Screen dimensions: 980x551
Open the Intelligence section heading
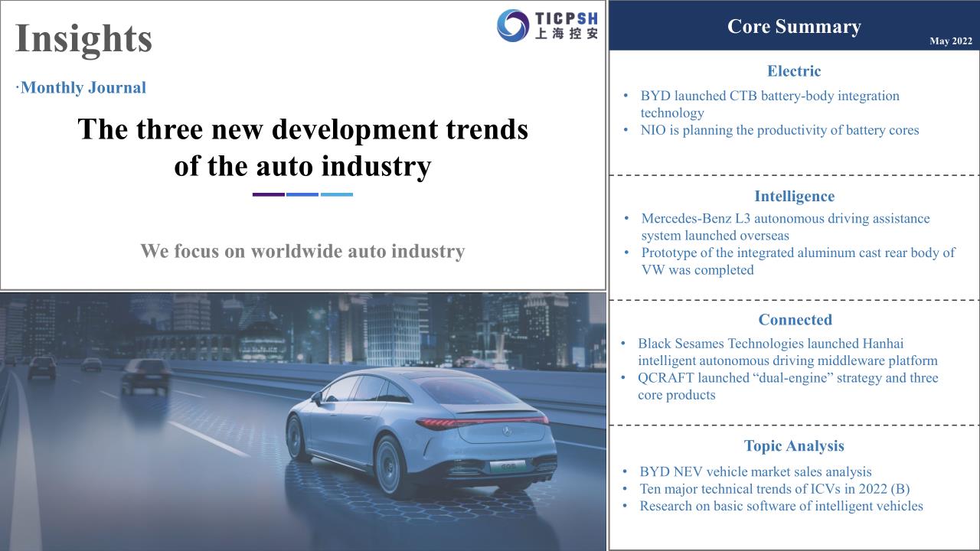click(x=794, y=197)
